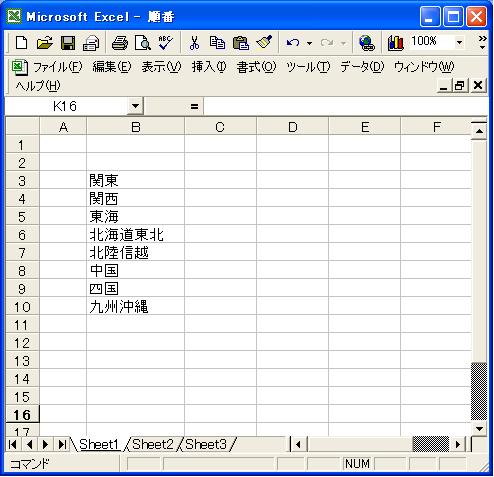Open the Name Box dropdown arrow
494x477 pixels.
(135, 106)
